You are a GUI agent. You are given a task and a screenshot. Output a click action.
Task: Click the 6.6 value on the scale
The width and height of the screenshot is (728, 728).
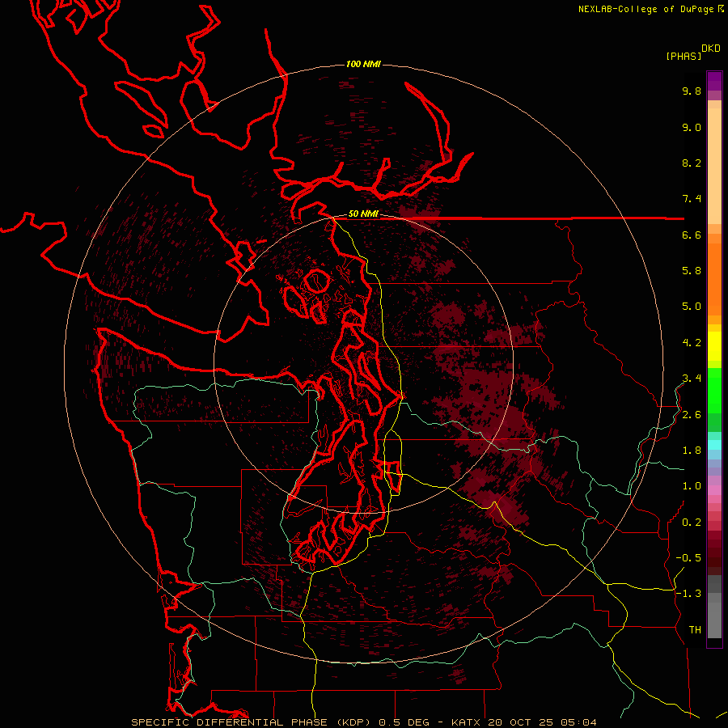tap(692, 235)
